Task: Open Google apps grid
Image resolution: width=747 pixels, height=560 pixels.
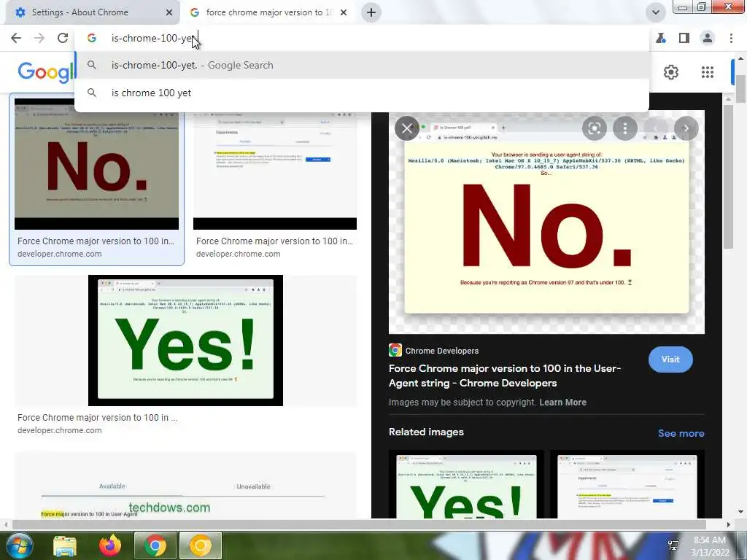Action: pyautogui.click(x=708, y=72)
